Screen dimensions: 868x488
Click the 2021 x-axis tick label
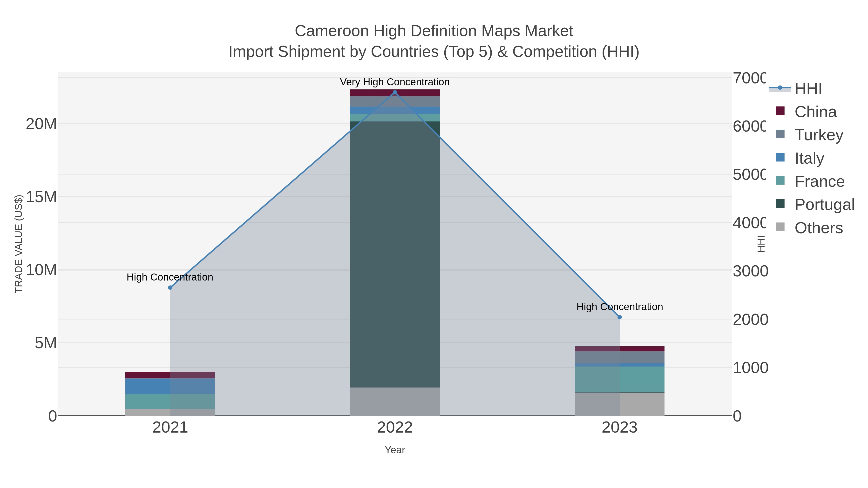coord(170,428)
